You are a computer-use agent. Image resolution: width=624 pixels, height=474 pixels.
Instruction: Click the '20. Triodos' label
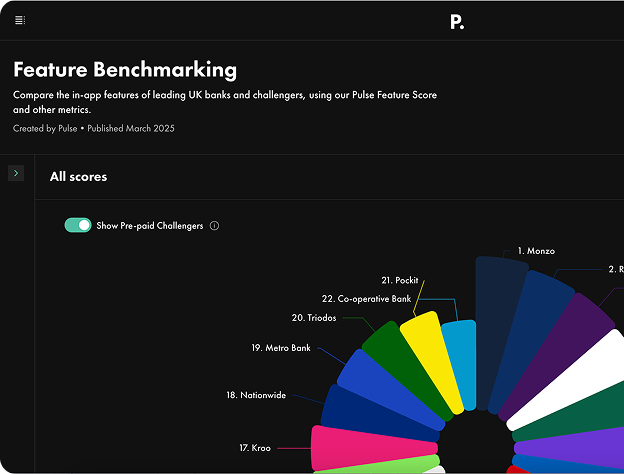(x=314, y=317)
